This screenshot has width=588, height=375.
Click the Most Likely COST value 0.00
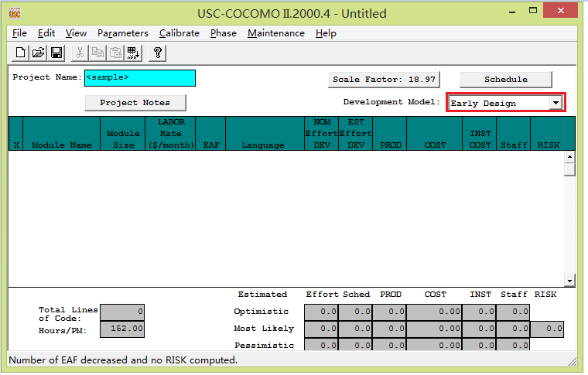pos(434,329)
